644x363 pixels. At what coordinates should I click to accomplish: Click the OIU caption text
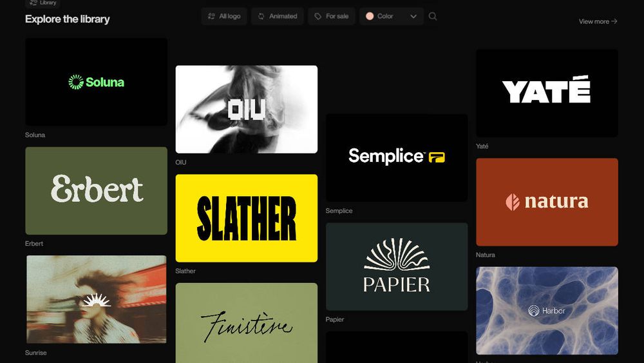pyautogui.click(x=181, y=162)
